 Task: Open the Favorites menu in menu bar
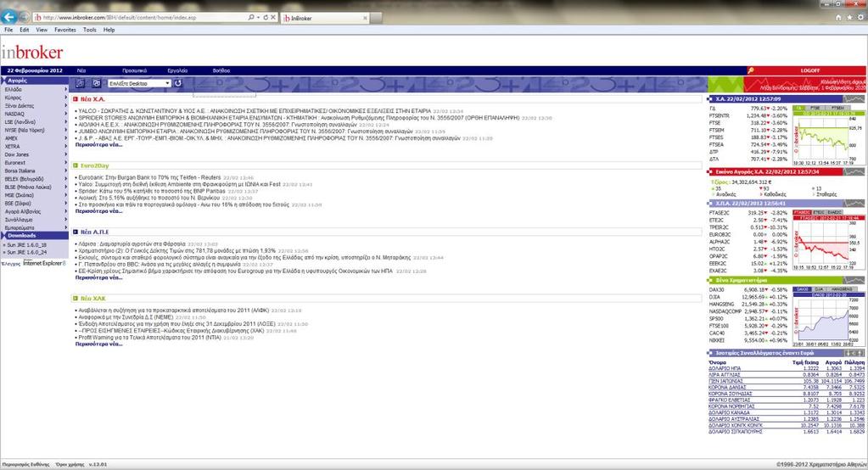click(64, 30)
